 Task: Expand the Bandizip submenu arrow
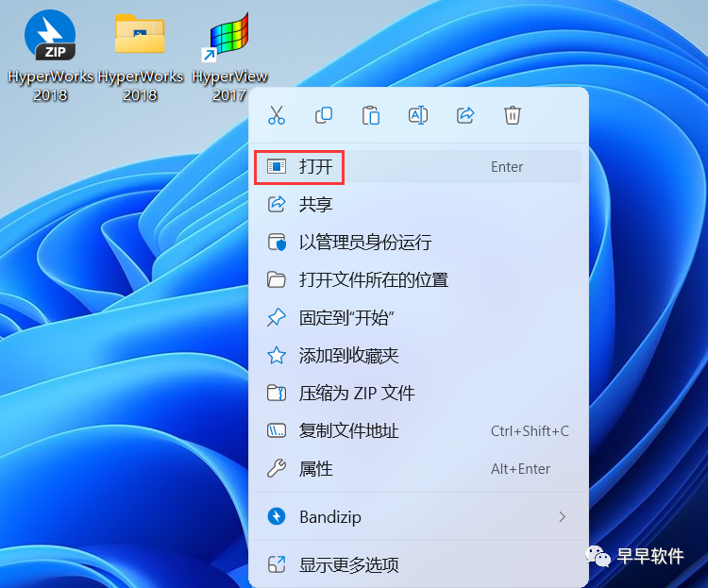tap(563, 517)
